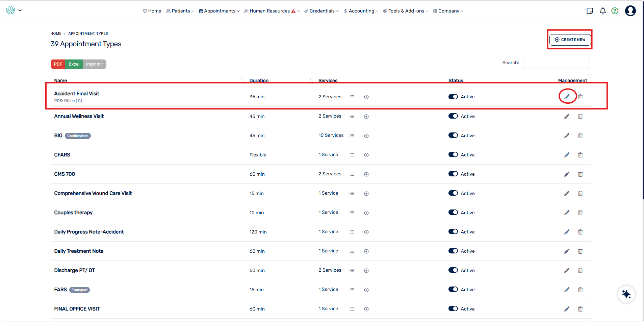Viewport: 644px width, 322px height.
Task: Open the logo dropdown chevron
Action: pos(20,10)
